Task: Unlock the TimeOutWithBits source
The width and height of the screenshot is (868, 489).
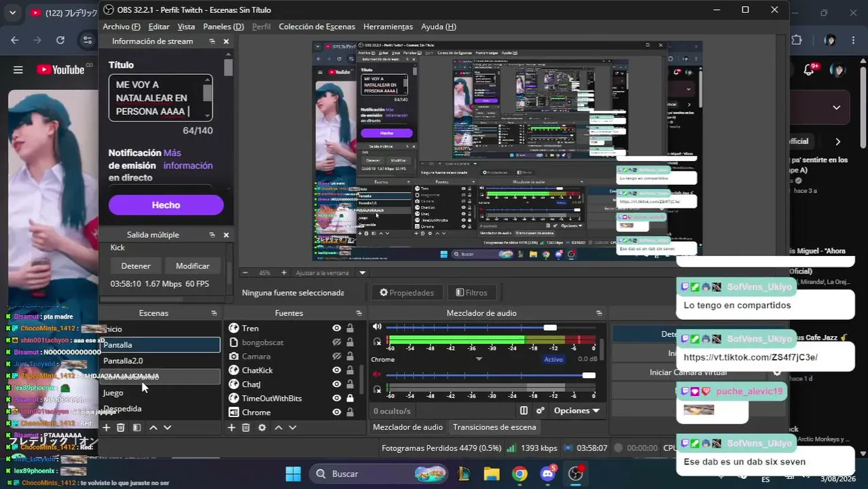Action: point(350,398)
